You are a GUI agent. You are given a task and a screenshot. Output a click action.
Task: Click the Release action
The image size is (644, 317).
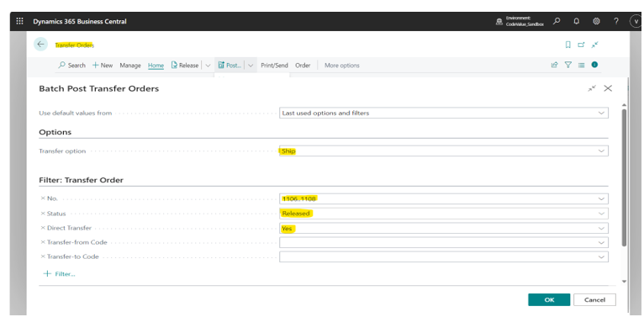(x=185, y=66)
